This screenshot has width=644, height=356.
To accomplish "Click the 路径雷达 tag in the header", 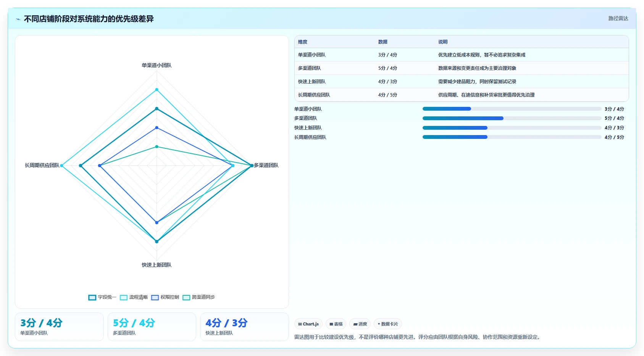I will (x=618, y=18).
